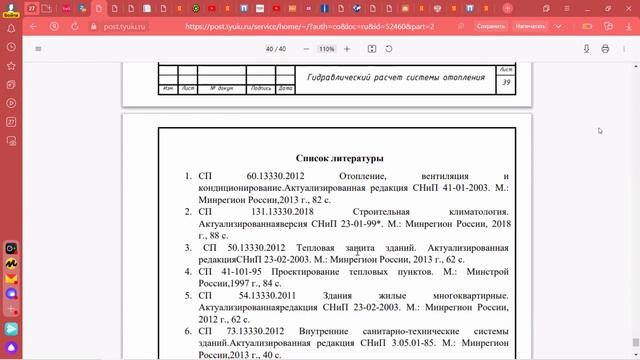Fit PDF page to window
Screen dimensions: 640x360
(371, 49)
